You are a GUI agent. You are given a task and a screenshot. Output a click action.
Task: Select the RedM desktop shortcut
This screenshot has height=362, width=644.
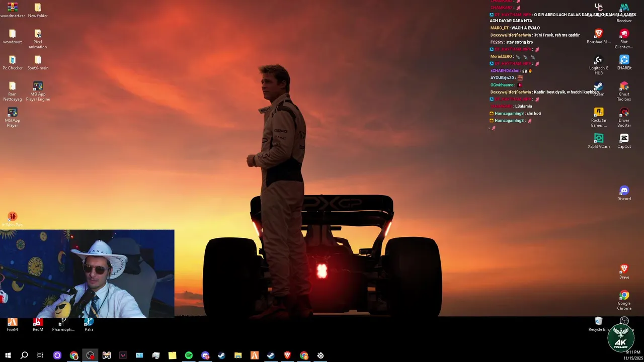(x=38, y=324)
